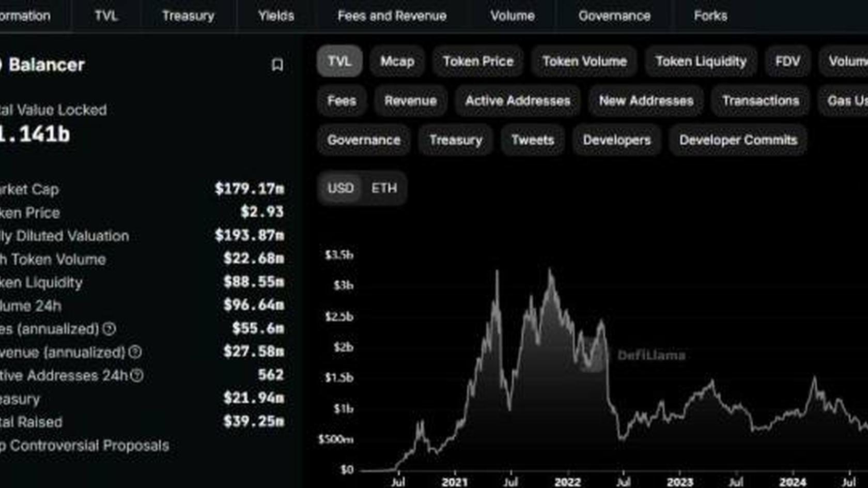Click the 2024 x-axis label
This screenshot has width=868, height=488.
click(x=793, y=482)
